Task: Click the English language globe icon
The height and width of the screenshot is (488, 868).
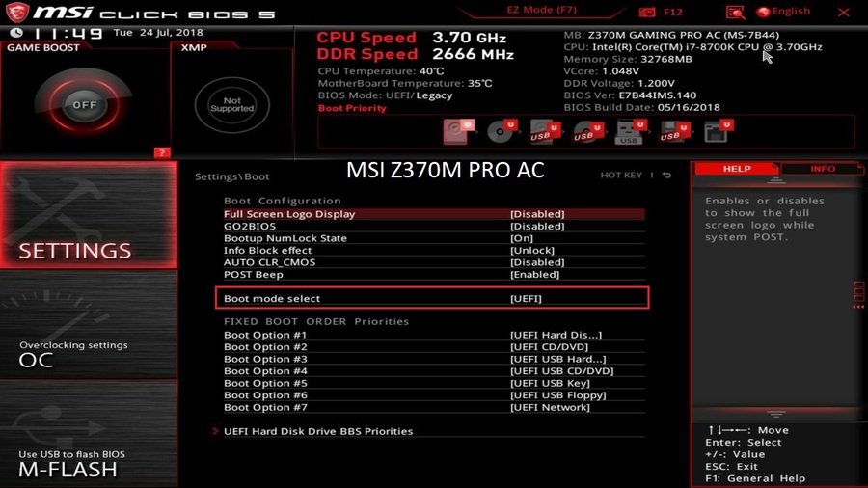Action: tap(764, 12)
